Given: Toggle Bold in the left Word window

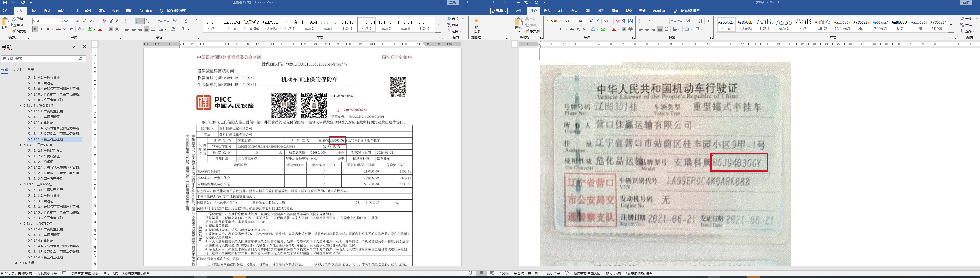Looking at the screenshot, I should coord(35,29).
